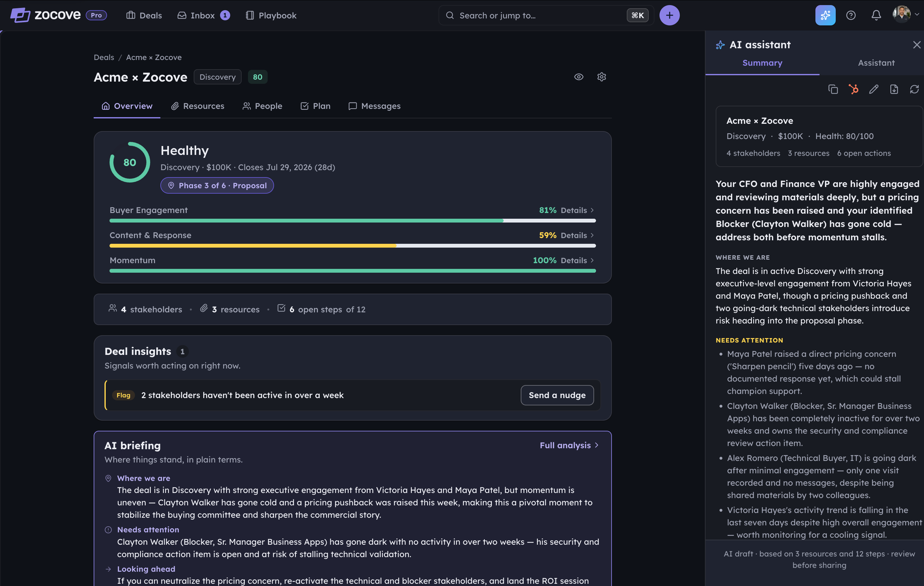The height and width of the screenshot is (586, 924).
Task: Click the Inbox unread count badge
Action: [225, 15]
